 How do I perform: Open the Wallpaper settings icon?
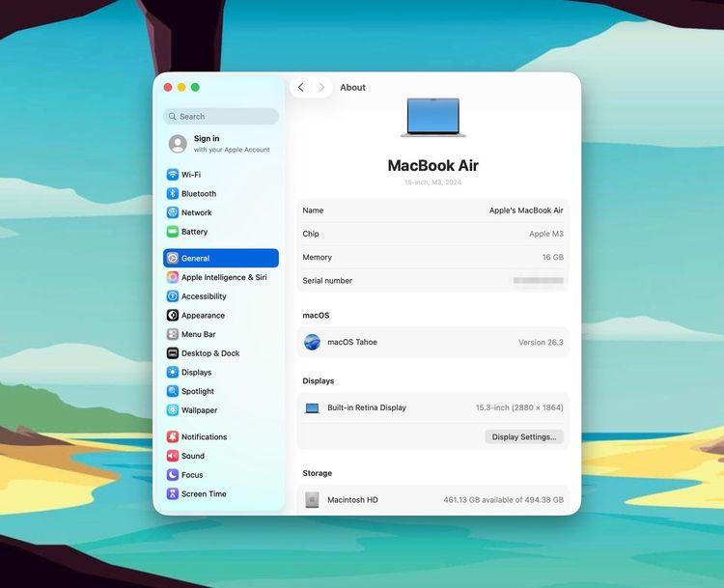(x=173, y=410)
